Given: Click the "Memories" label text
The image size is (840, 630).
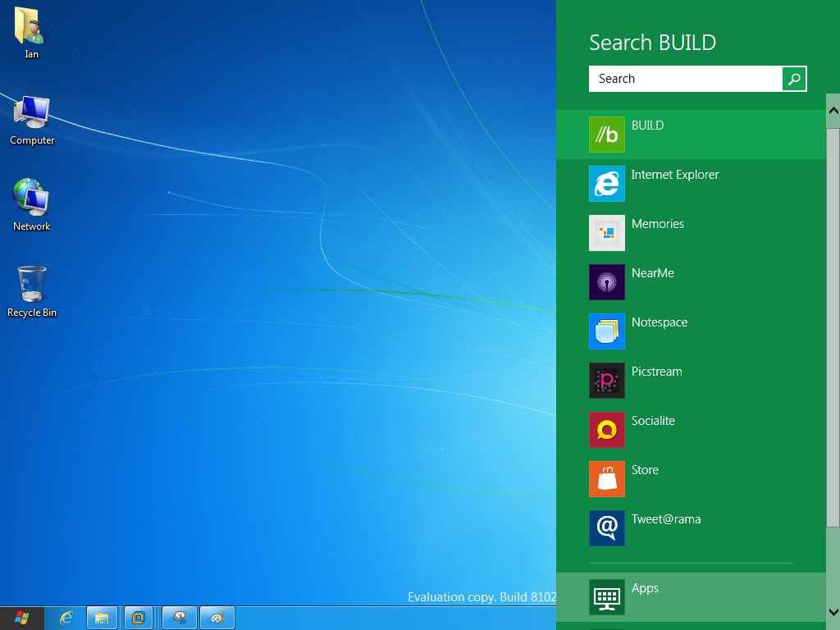Looking at the screenshot, I should 658,224.
